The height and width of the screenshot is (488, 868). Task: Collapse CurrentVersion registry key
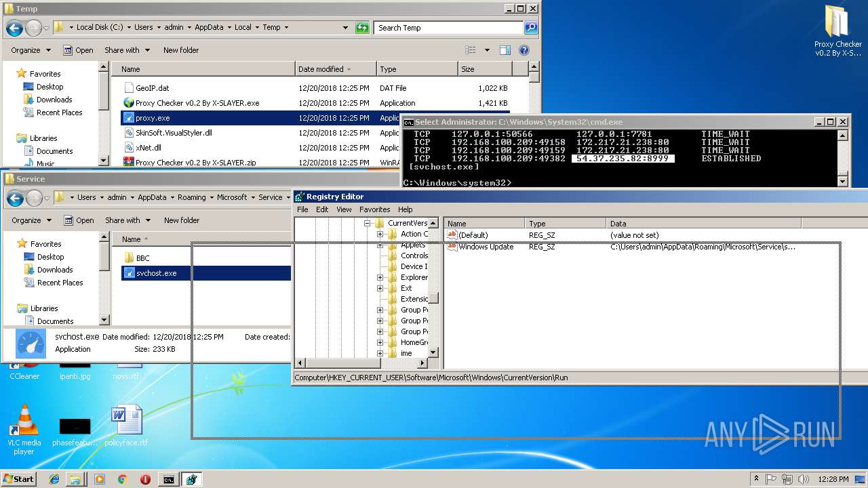[368, 223]
